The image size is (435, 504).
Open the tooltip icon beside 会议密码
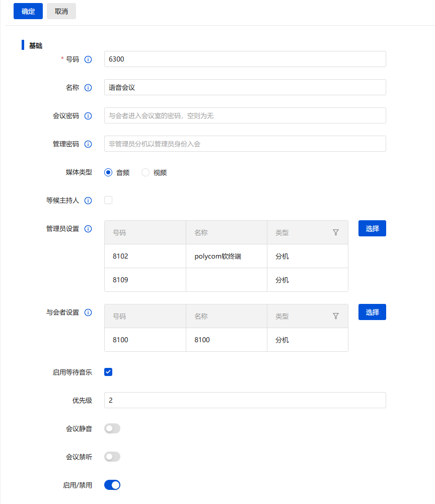88,115
